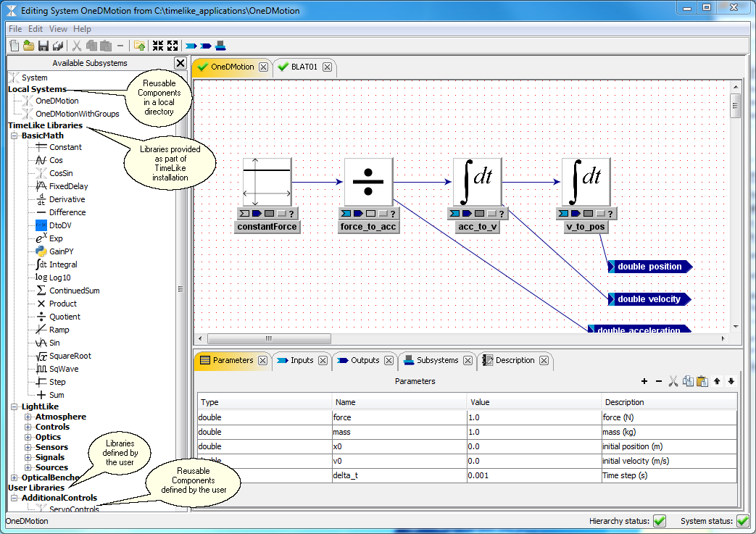Open a system with the folder icon
This screenshot has width=756, height=534.
(x=29, y=46)
